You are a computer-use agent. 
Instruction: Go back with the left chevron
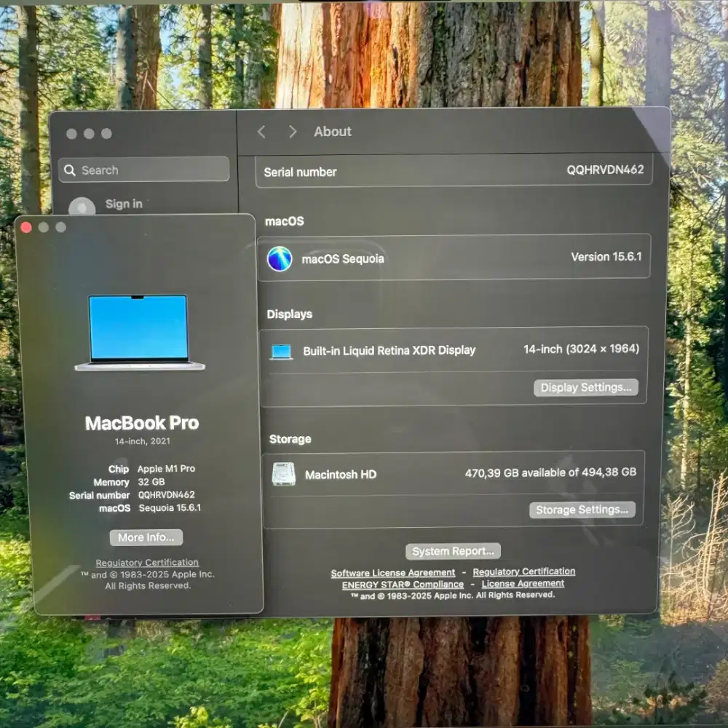pos(261,132)
